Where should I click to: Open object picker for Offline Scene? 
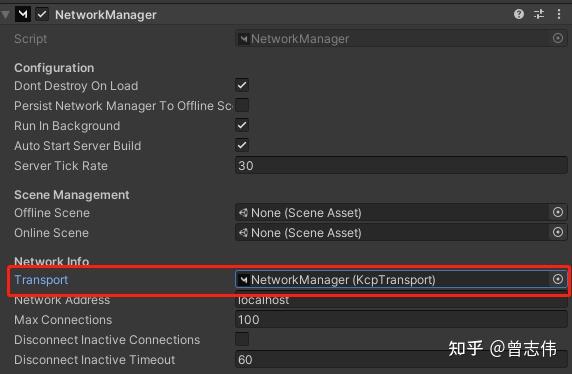pyautogui.click(x=558, y=212)
